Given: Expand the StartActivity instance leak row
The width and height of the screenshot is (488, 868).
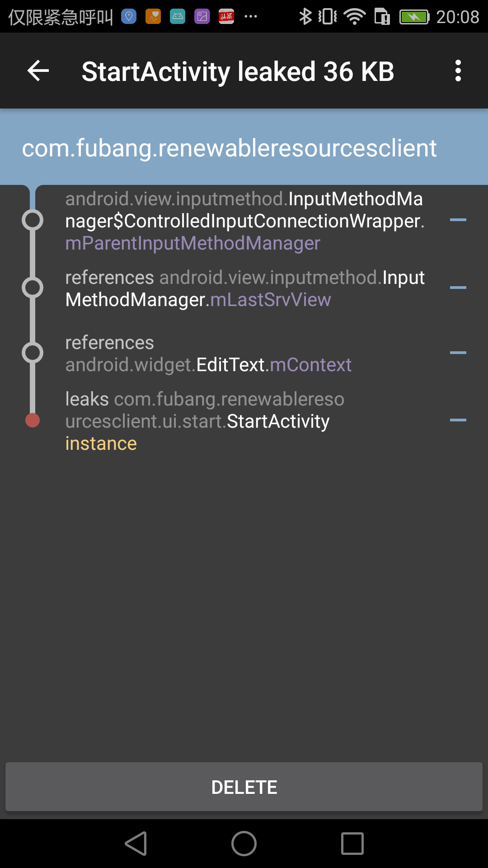Looking at the screenshot, I should (x=459, y=420).
